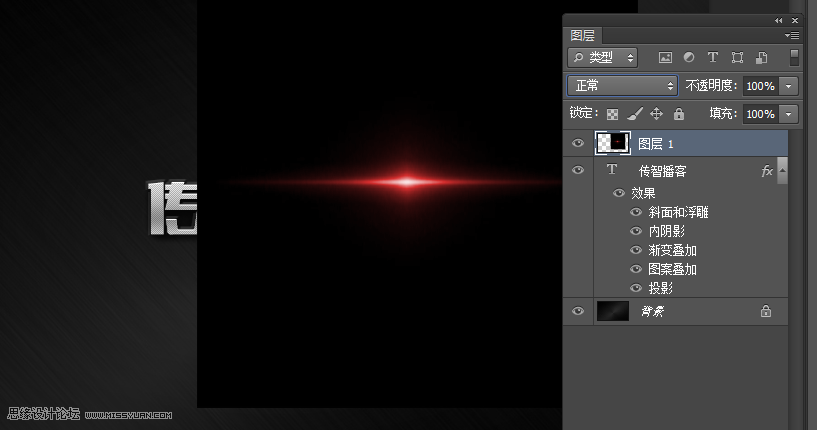The width and height of the screenshot is (817, 430).
Task: Toggle the layer filtering on/off switch
Action: click(794, 57)
